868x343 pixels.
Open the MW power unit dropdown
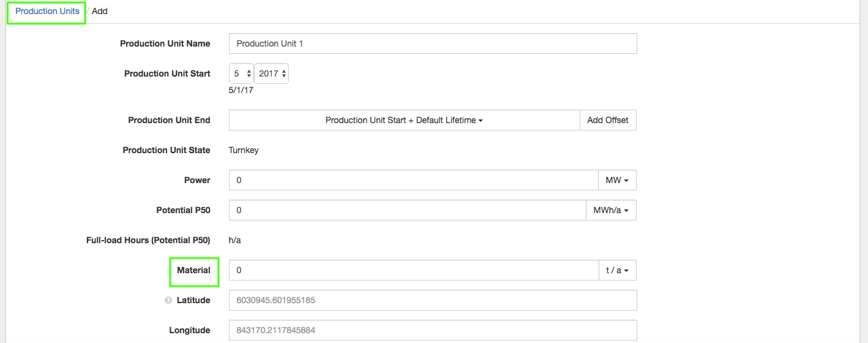[x=617, y=180]
